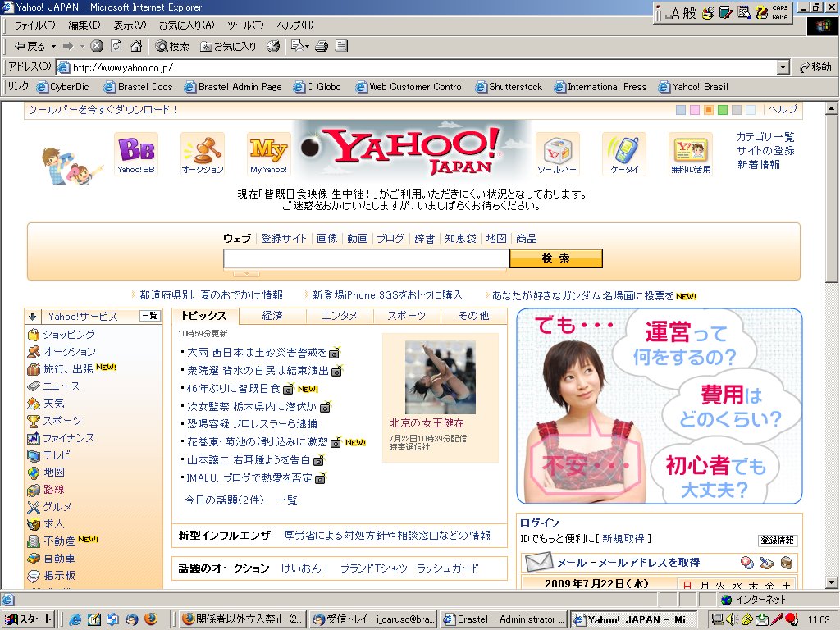Viewport: 840px width, 630px height.
Task: Click the Stop button in IE toolbar
Action: (97, 47)
